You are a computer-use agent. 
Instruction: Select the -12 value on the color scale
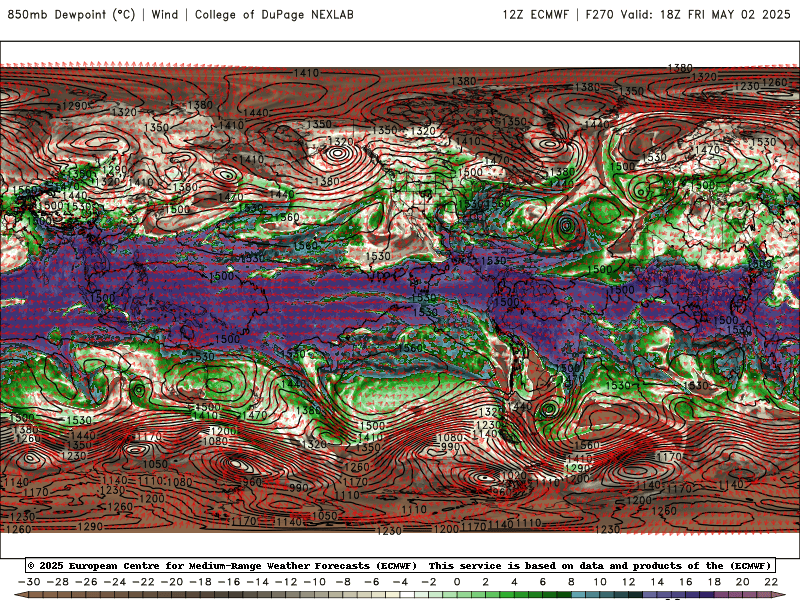[x=286, y=582]
